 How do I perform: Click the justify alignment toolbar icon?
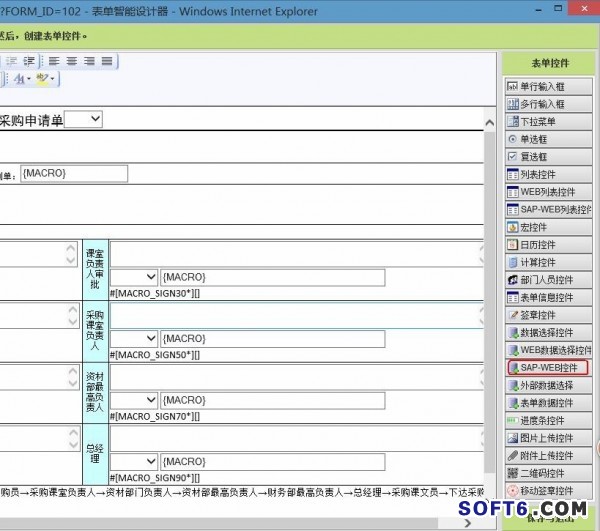coord(105,61)
